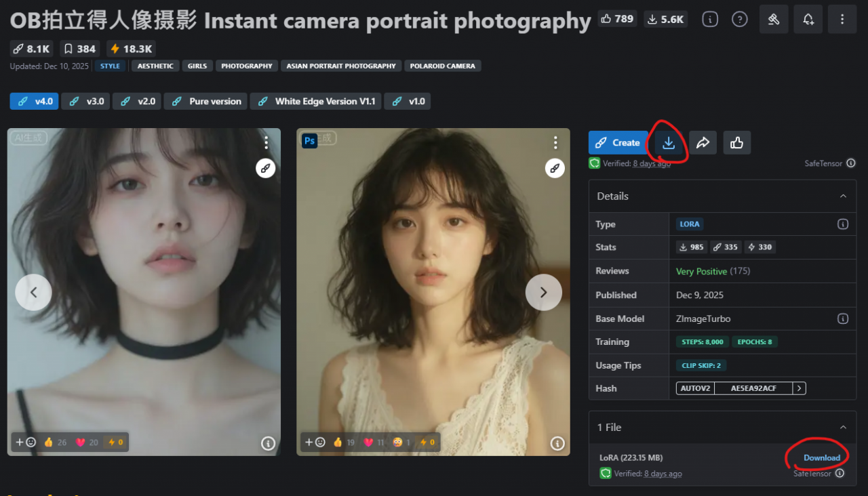
Task: Click the POLAROID CAMERA tag
Action: (443, 66)
